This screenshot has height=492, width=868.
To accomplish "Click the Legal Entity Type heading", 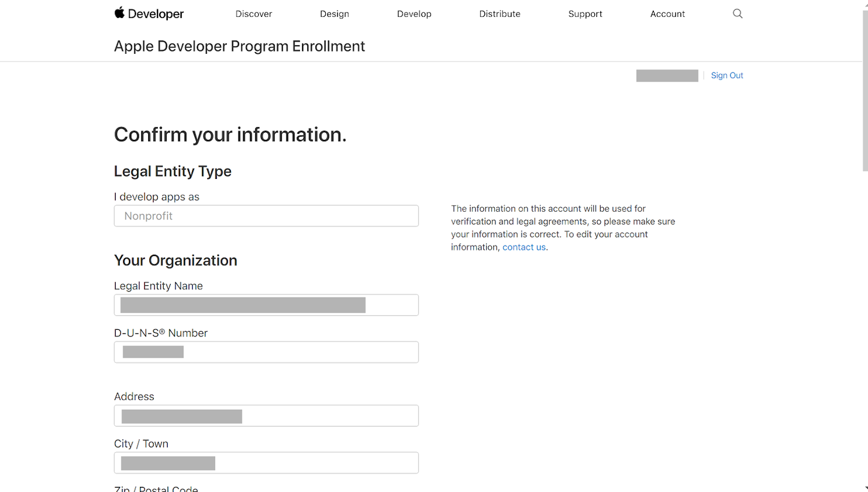I will (172, 171).
